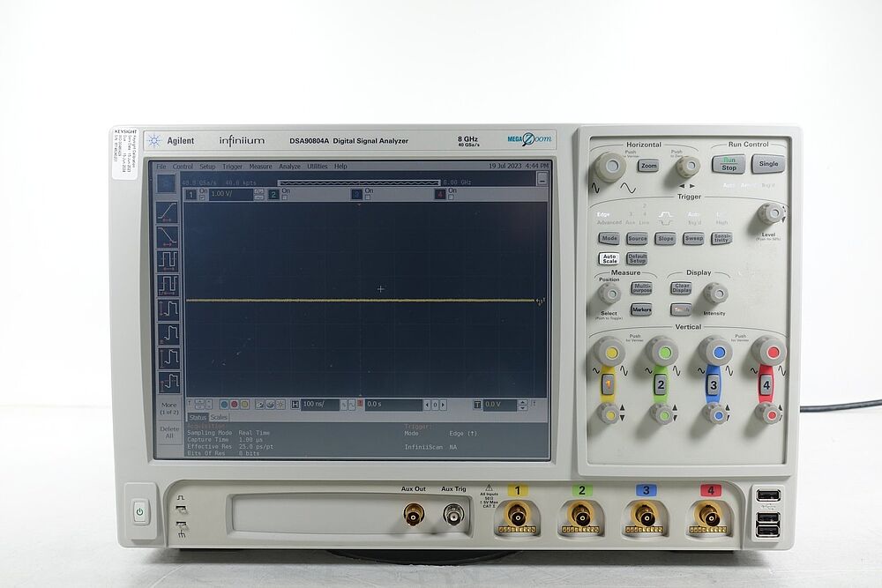Toggle channel 4 On checkbox

click(x=451, y=197)
